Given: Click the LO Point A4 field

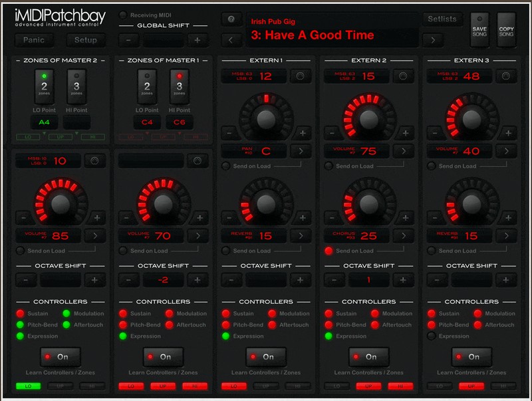Looking at the screenshot, I should click(x=45, y=122).
